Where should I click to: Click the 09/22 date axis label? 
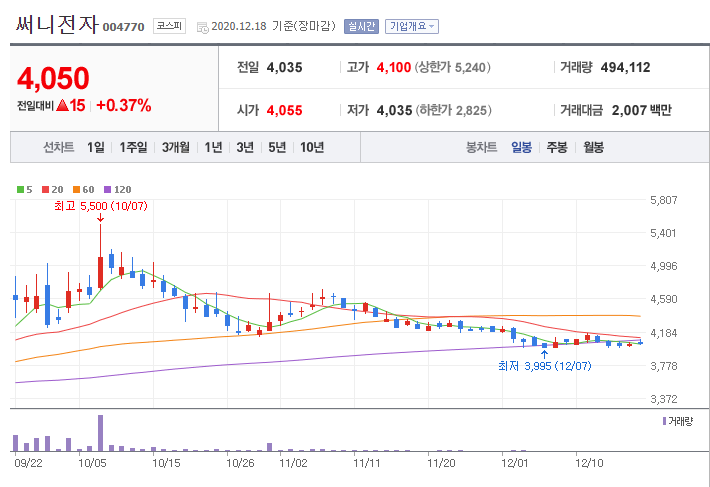[28, 463]
